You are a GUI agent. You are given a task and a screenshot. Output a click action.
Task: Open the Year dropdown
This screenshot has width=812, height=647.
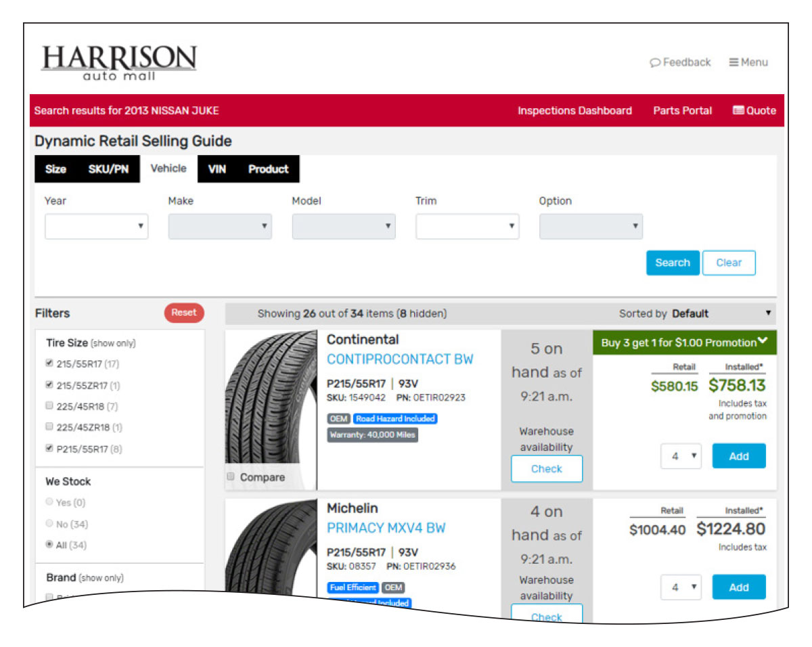click(96, 226)
